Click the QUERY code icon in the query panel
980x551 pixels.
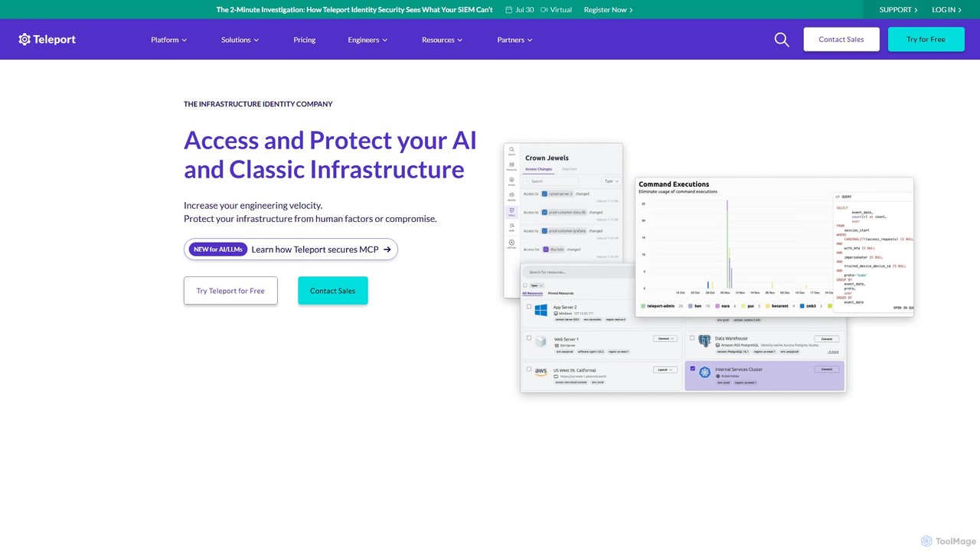click(x=838, y=197)
